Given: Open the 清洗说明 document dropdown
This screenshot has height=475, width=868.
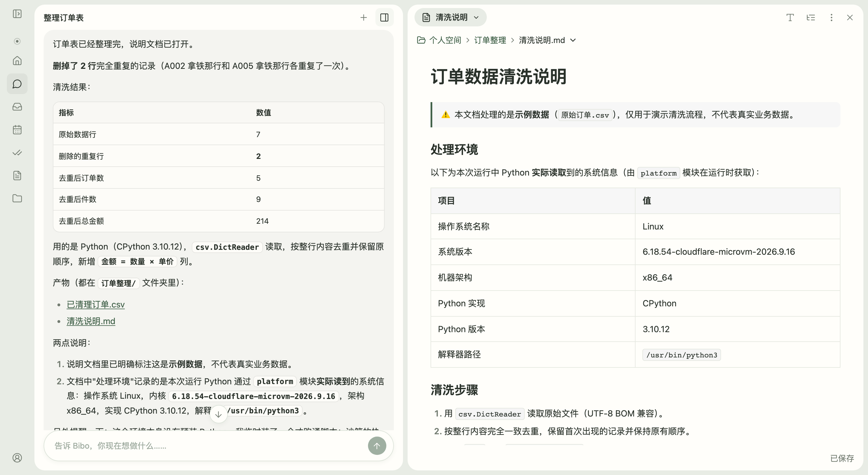Looking at the screenshot, I should coord(450,17).
